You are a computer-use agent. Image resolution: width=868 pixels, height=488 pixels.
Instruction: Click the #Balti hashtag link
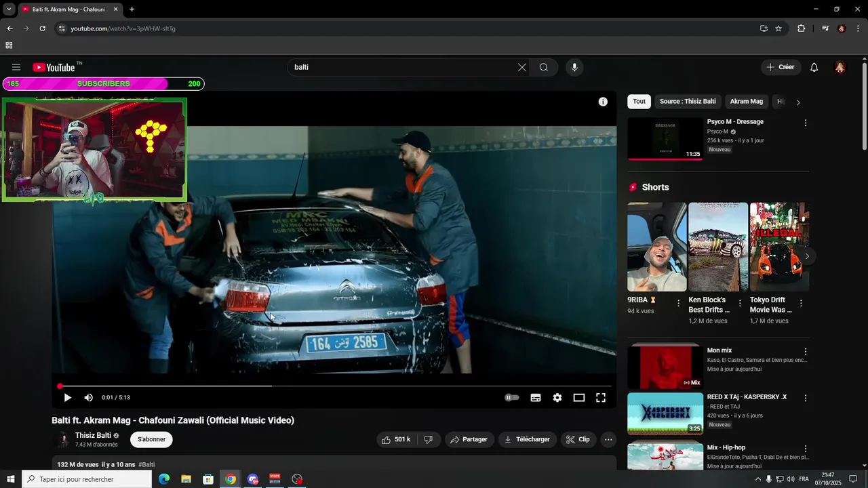pyautogui.click(x=146, y=464)
